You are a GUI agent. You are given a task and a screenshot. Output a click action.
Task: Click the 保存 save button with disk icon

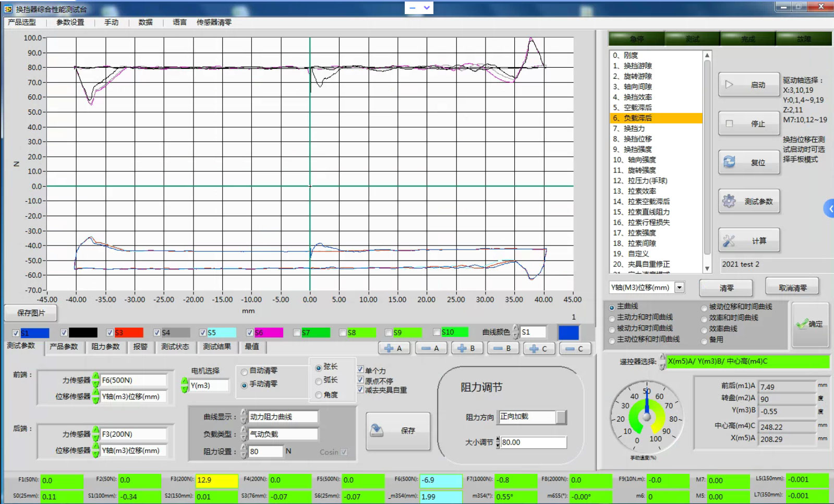(398, 431)
